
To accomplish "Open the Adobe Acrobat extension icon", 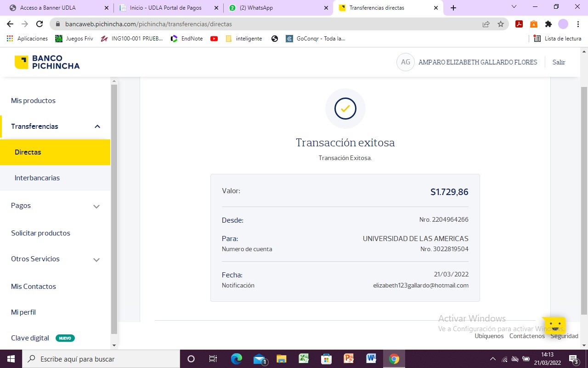I will coord(519,24).
